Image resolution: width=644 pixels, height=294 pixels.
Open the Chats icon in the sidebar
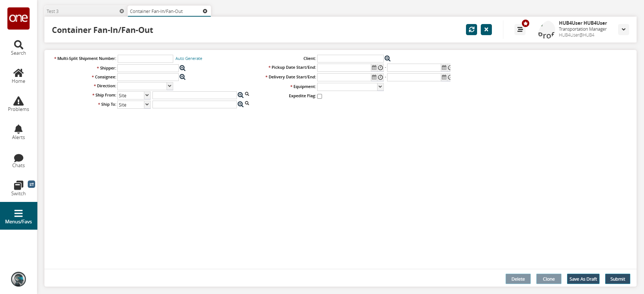point(19,160)
